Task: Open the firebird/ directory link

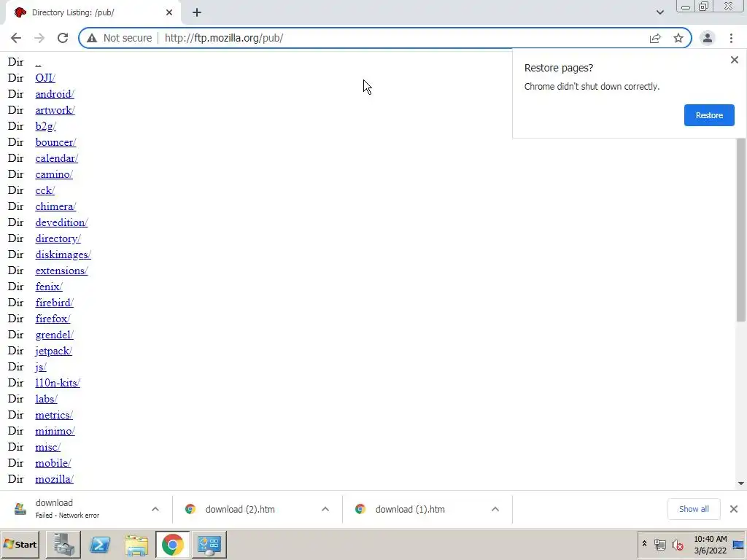Action: (x=54, y=303)
